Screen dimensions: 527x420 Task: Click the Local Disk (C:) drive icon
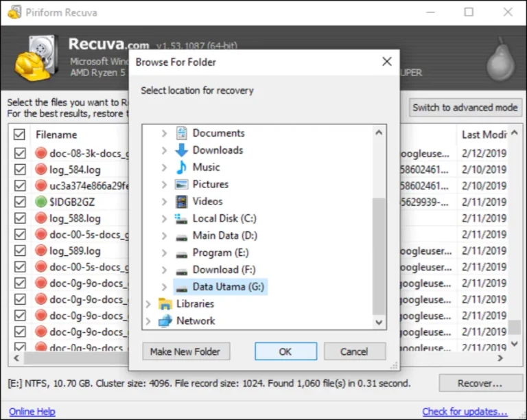coord(181,219)
